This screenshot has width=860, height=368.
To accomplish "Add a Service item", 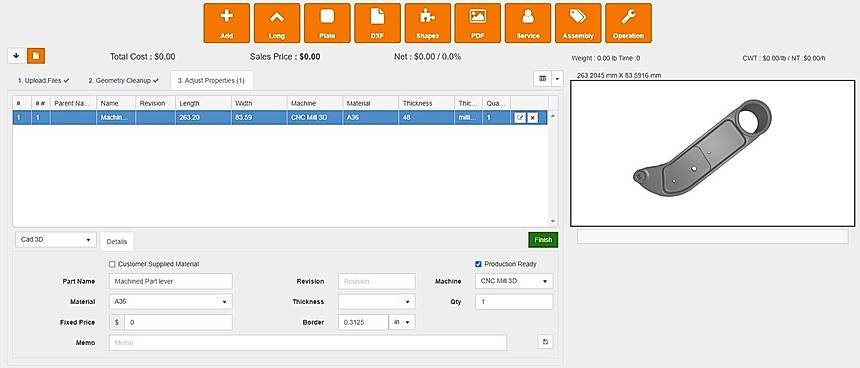I will (x=528, y=23).
